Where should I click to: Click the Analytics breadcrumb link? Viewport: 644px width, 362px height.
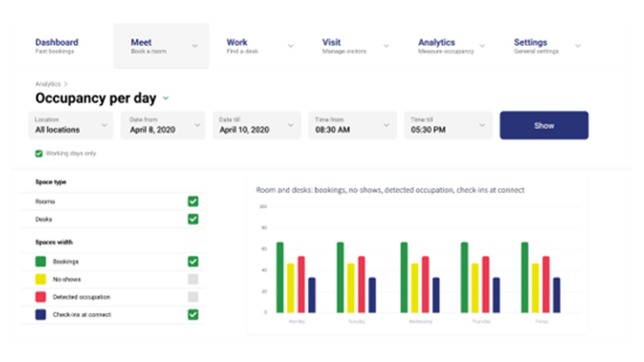tap(47, 84)
